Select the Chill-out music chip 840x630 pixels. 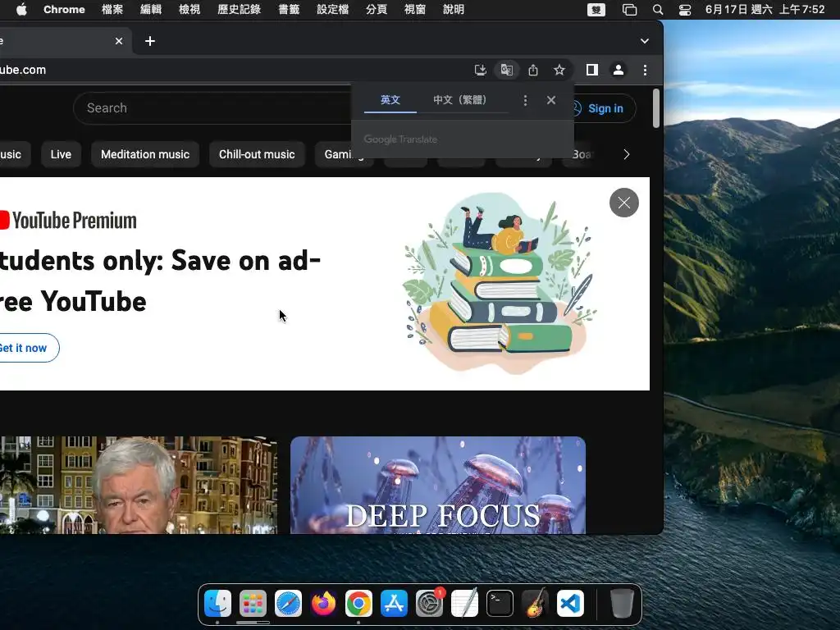tap(257, 154)
